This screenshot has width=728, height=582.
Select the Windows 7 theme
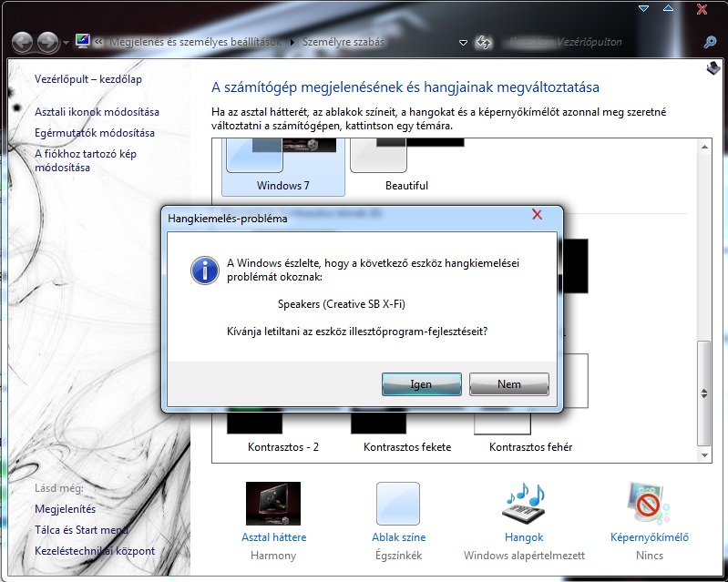click(283, 168)
